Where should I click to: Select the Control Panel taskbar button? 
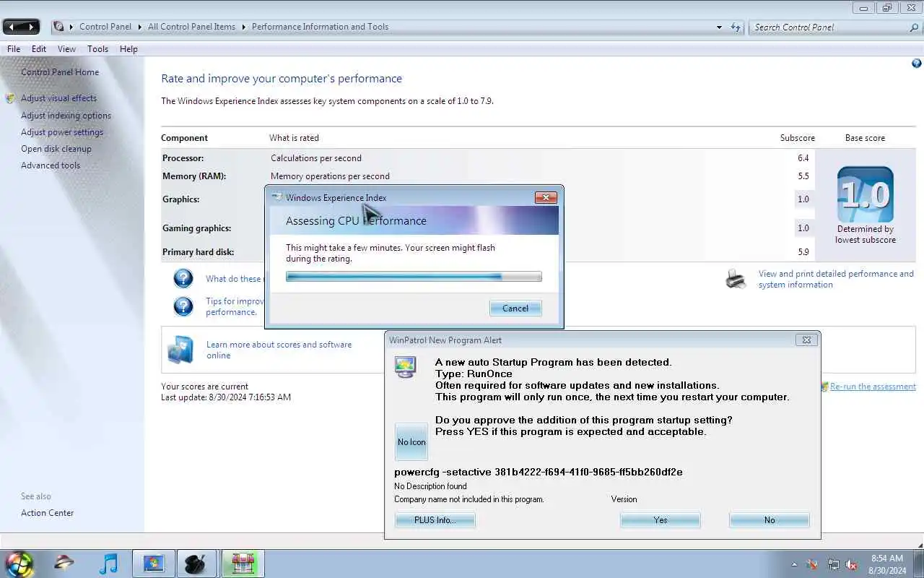[153, 564]
